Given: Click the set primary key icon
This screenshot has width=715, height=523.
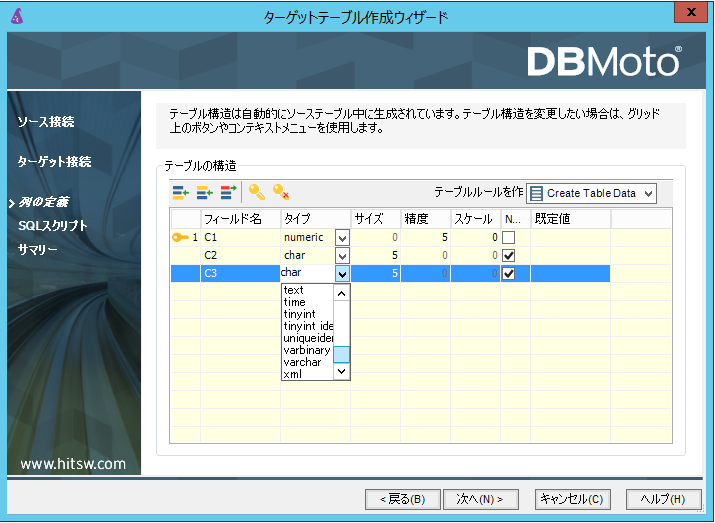Looking at the screenshot, I should coord(257,192).
